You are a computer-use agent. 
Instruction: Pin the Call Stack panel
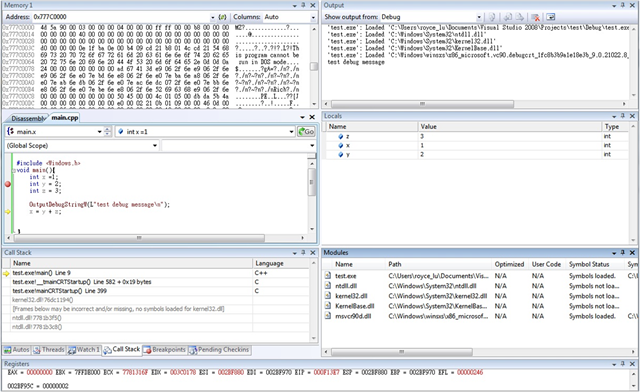(x=303, y=253)
